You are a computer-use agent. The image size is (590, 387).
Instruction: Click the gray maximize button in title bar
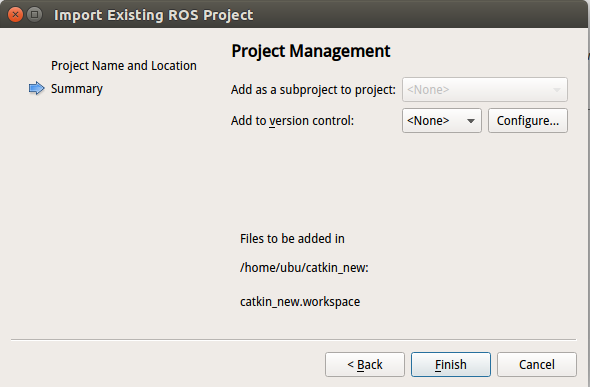pos(35,15)
